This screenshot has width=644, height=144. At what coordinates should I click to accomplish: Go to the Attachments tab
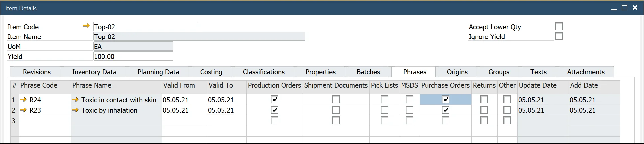pyautogui.click(x=586, y=72)
